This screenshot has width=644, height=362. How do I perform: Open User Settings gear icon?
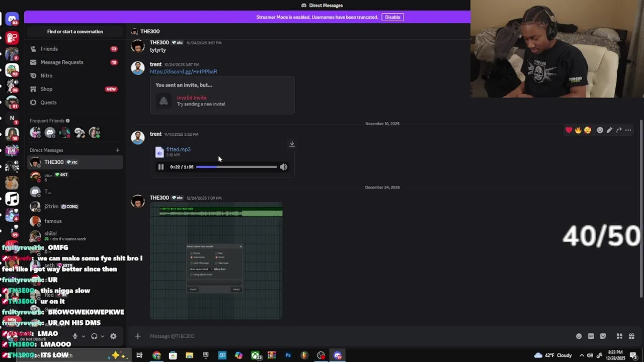point(113,336)
